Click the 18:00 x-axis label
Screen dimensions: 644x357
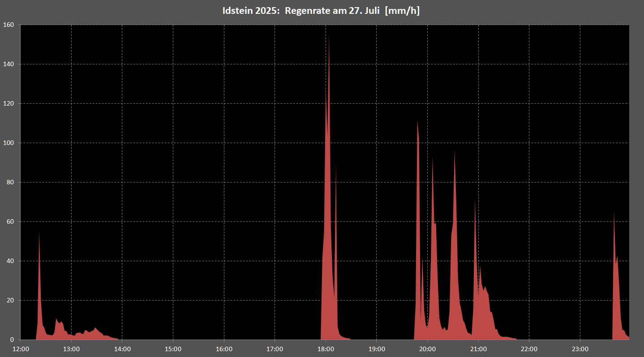[326, 348]
